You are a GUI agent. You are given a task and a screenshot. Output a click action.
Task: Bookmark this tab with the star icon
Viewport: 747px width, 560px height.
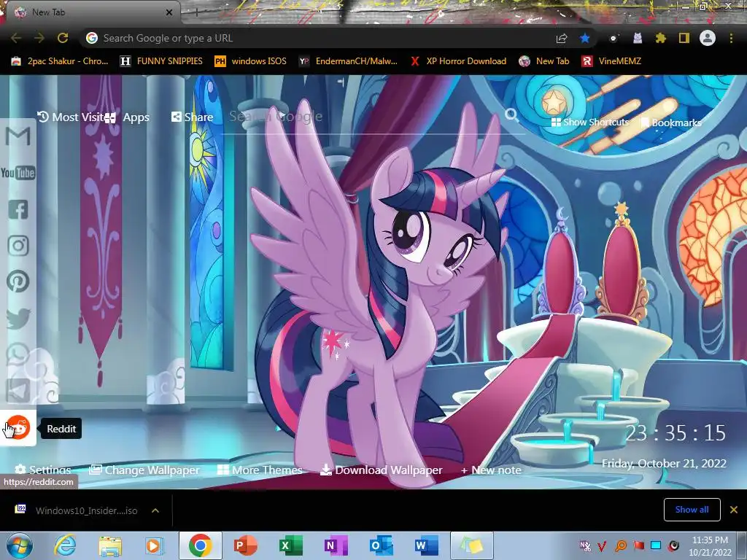click(x=585, y=39)
